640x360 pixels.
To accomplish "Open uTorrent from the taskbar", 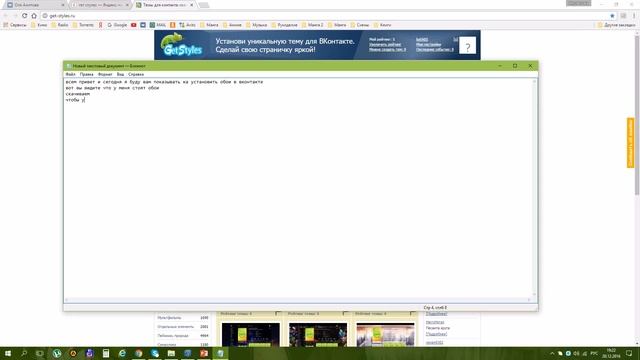I will click(57, 353).
